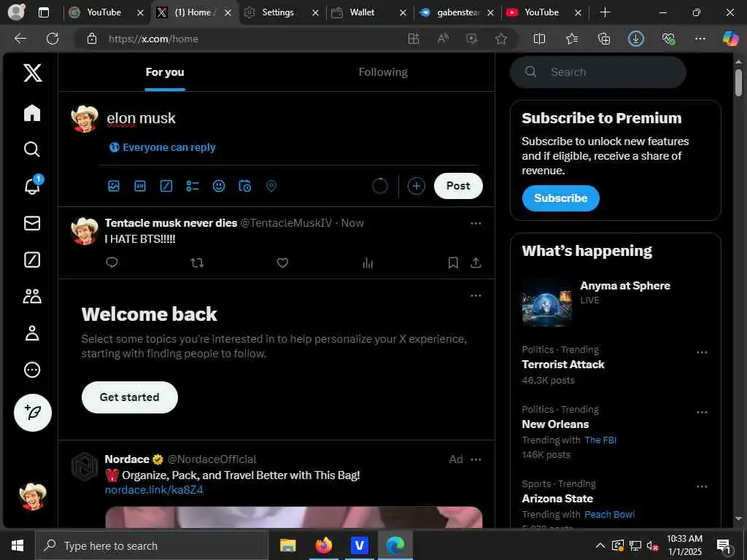This screenshot has height=560, width=747.
Task: Open more options on Nordace ad
Action: 476,459
